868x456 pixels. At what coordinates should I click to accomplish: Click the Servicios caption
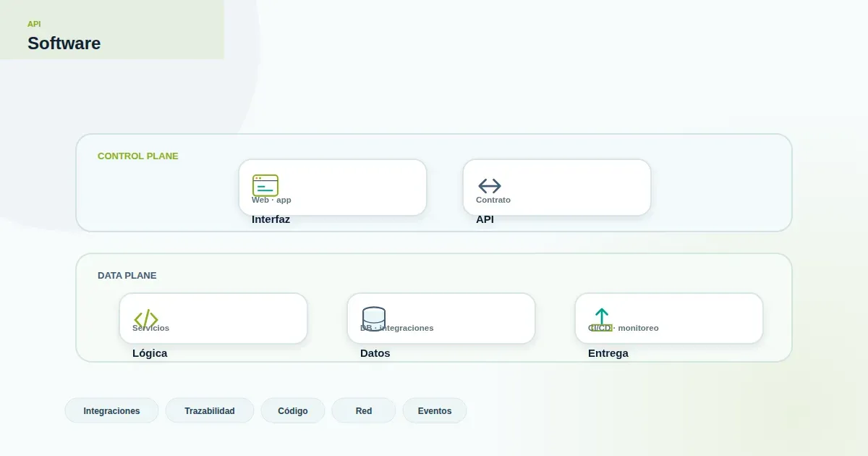click(150, 328)
